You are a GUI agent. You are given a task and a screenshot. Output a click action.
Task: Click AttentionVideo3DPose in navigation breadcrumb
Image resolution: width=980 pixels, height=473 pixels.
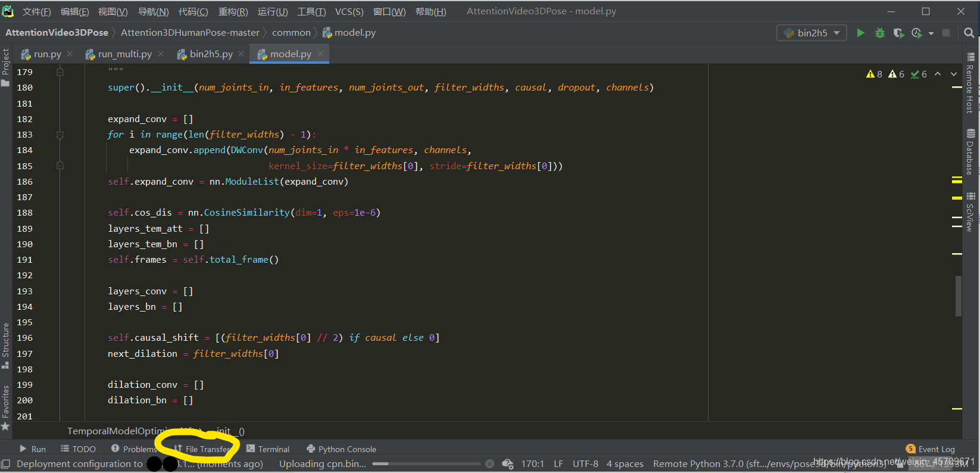57,33
